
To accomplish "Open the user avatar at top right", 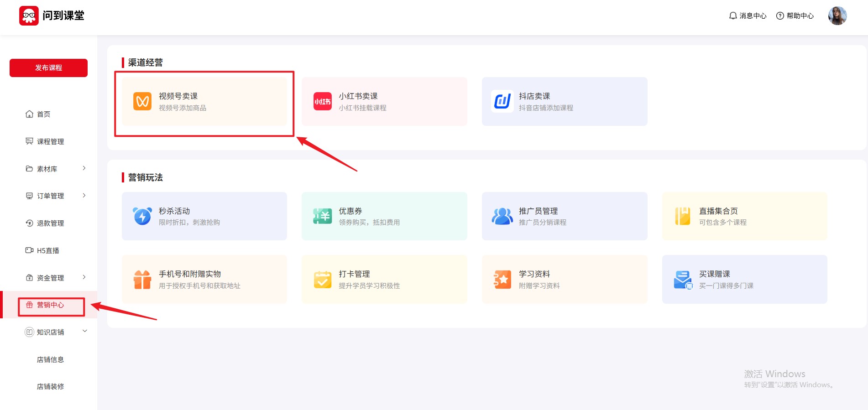I will [837, 16].
